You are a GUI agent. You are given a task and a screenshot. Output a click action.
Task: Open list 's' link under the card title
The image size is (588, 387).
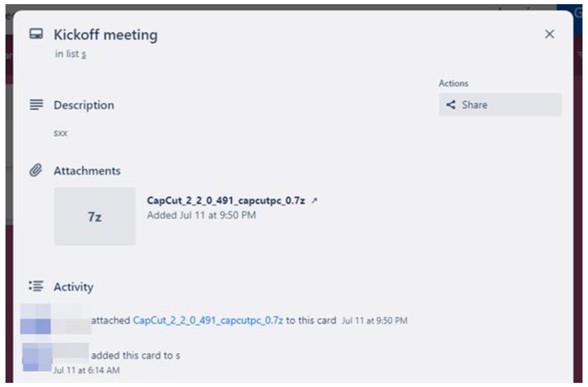click(x=84, y=54)
